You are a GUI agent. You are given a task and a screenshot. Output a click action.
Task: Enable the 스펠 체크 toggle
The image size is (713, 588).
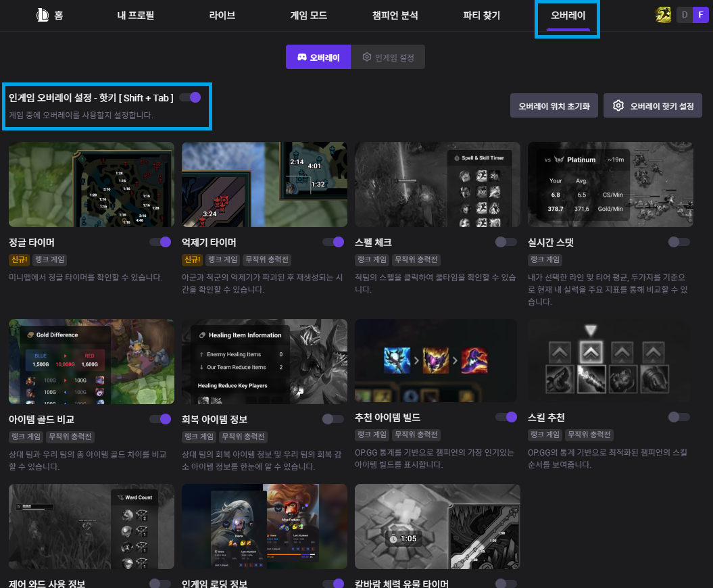506,242
